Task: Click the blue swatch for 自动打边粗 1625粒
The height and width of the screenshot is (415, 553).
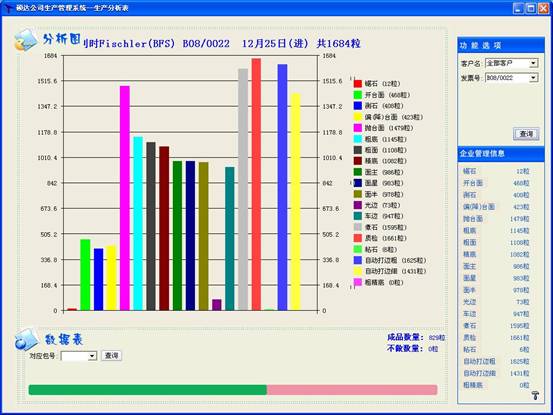Action: (x=358, y=260)
